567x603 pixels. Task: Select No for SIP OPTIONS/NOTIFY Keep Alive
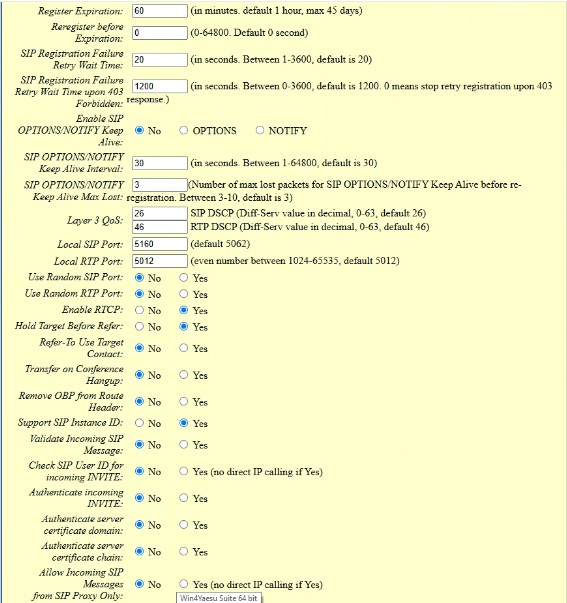139,130
